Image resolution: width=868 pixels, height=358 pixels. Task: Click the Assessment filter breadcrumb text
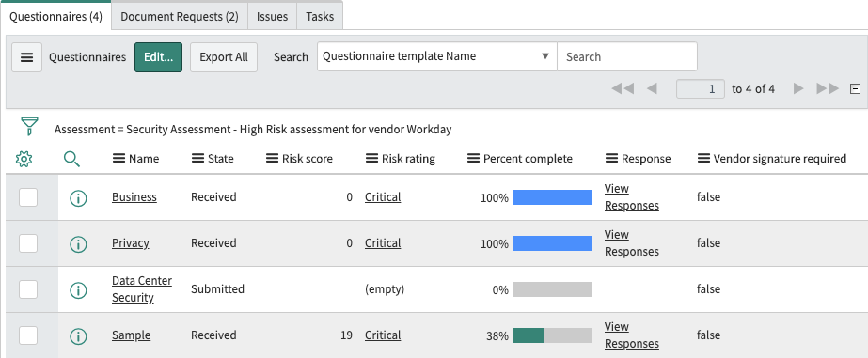tap(253, 130)
